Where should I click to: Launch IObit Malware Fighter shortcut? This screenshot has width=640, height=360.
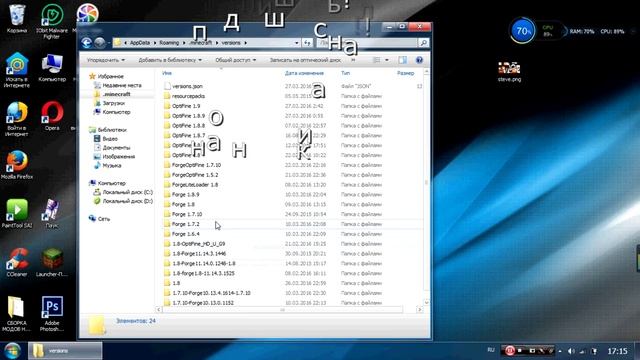click(x=52, y=21)
